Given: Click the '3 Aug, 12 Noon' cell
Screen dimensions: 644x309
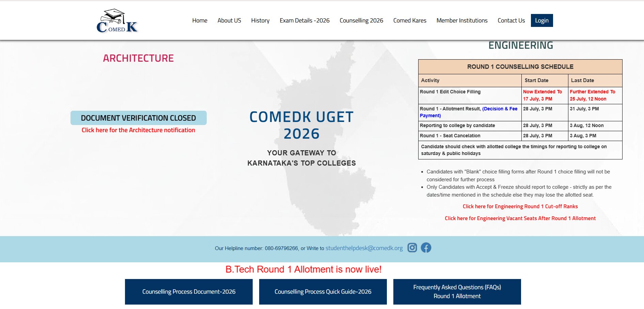Looking at the screenshot, I should (x=595, y=126).
